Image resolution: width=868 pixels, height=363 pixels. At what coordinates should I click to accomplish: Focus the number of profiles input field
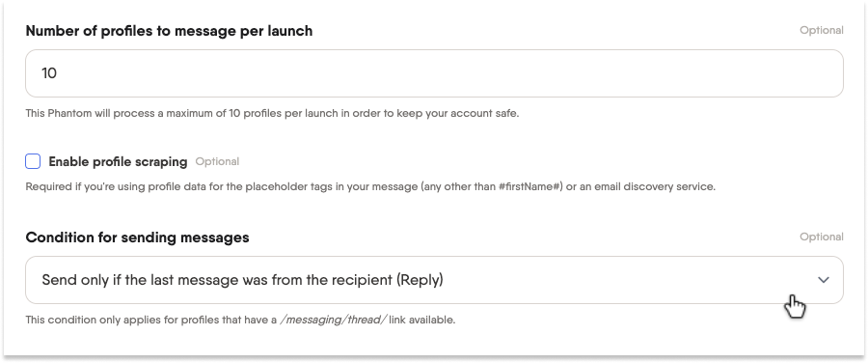[x=434, y=73]
